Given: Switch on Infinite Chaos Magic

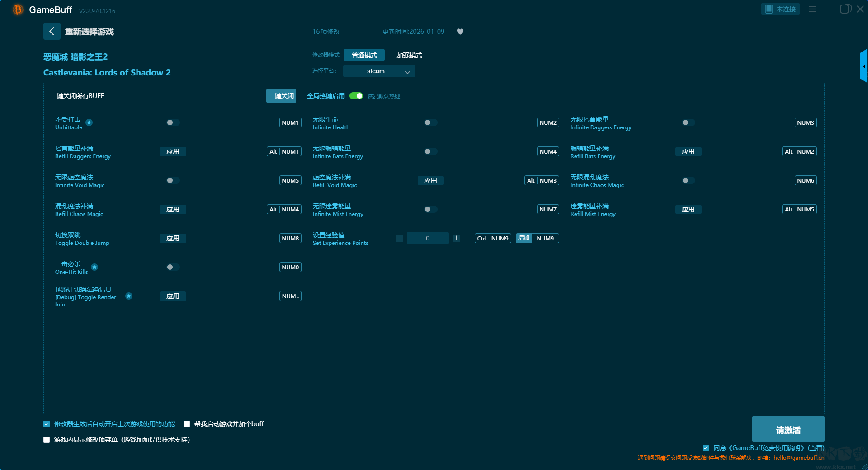Looking at the screenshot, I should click(x=688, y=180).
